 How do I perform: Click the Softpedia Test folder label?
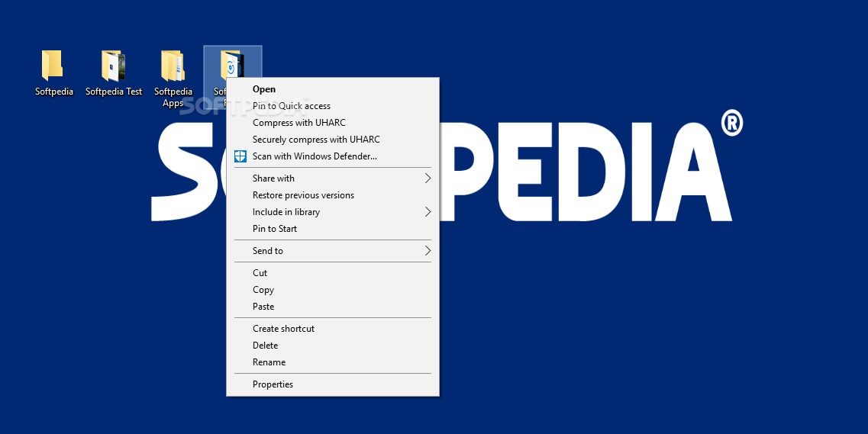pos(114,92)
